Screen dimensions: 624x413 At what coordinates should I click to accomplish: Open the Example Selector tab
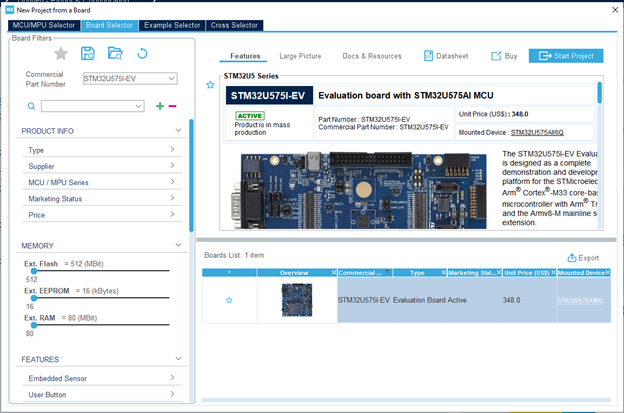(x=172, y=25)
